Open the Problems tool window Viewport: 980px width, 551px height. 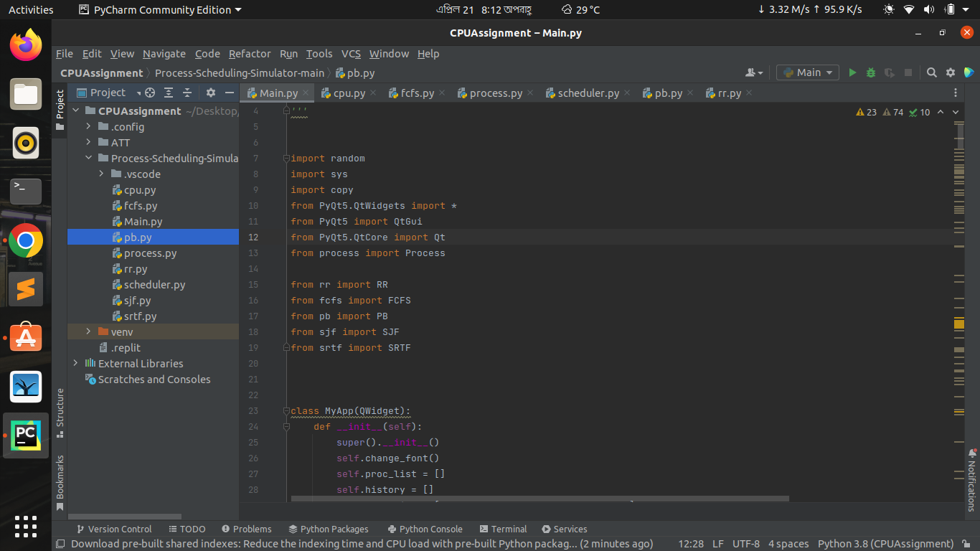247,529
